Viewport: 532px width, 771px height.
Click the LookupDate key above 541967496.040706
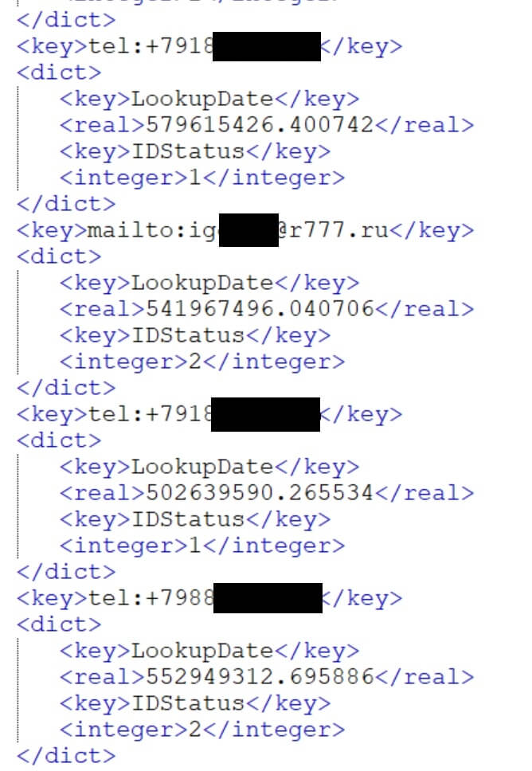click(x=209, y=283)
